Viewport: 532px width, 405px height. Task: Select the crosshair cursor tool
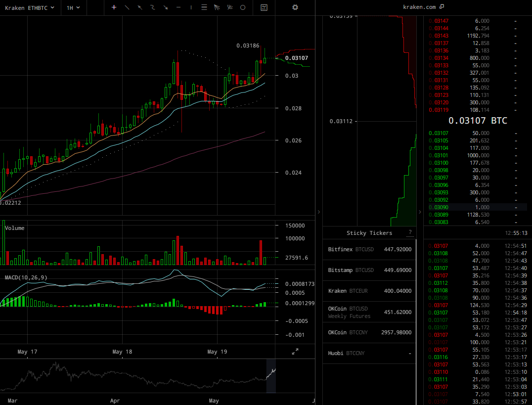pyautogui.click(x=114, y=7)
